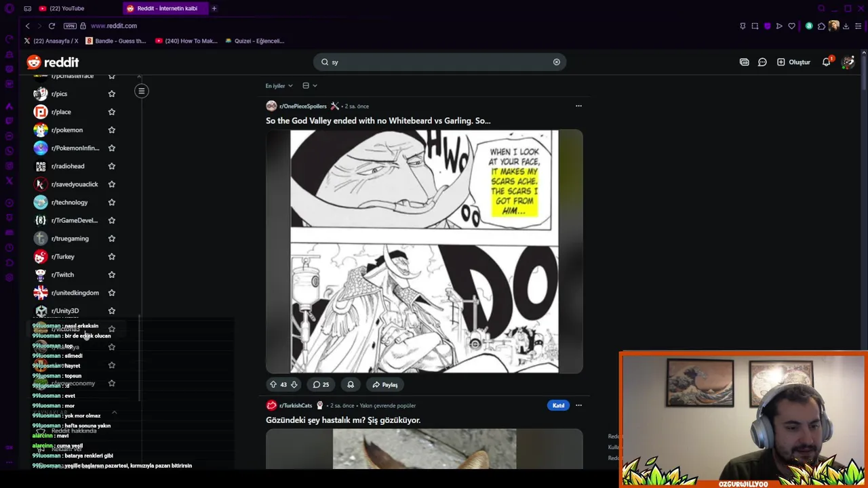Open browser extensions puzzle icon
The image size is (868, 488).
(x=821, y=26)
